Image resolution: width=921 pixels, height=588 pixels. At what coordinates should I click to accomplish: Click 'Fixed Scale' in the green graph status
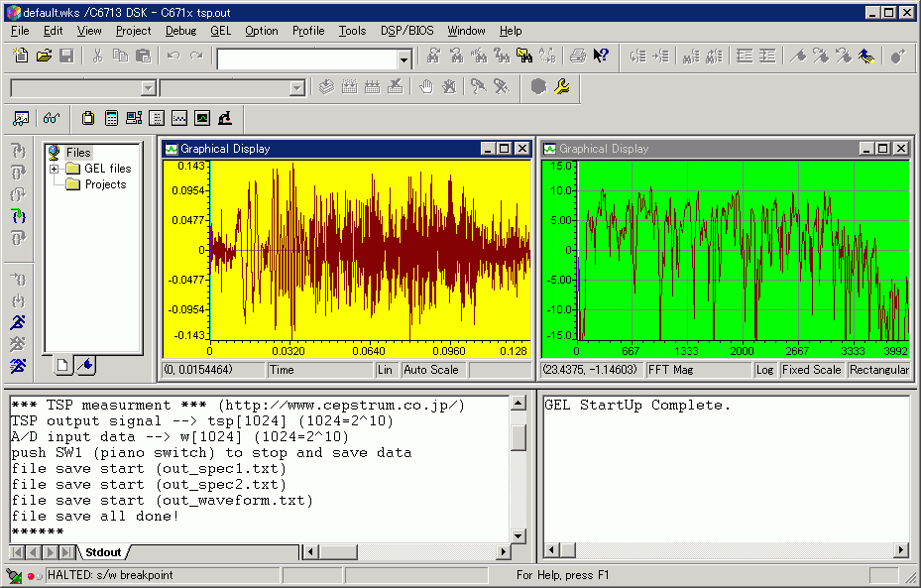pyautogui.click(x=811, y=370)
